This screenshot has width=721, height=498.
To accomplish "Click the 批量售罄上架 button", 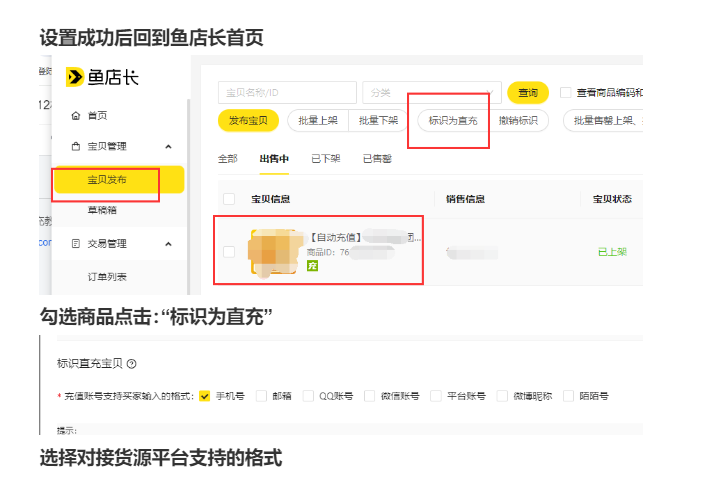I will click(x=603, y=120).
